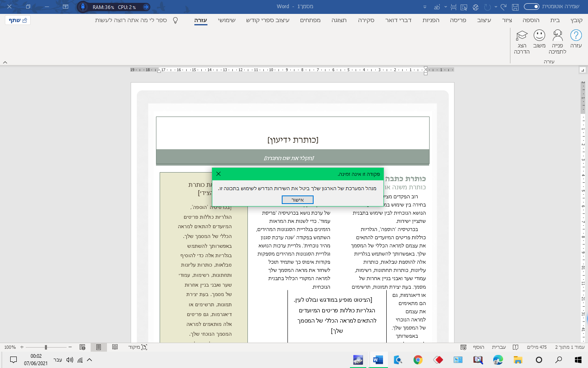Screen dimensions: 588x368
Task: Click the arrow icon in the RAM/CPU widget
Action: [x=146, y=7]
